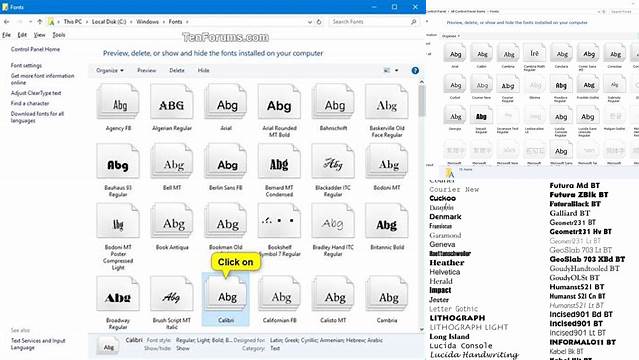Image resolution: width=639 pixels, height=360 pixels.
Task: Open Adjust ClearType text link
Action: (x=36, y=93)
